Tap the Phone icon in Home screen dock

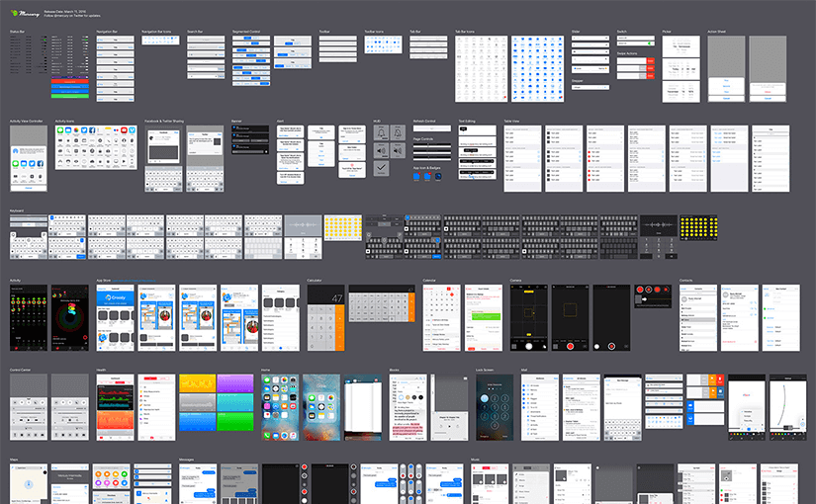[267, 436]
